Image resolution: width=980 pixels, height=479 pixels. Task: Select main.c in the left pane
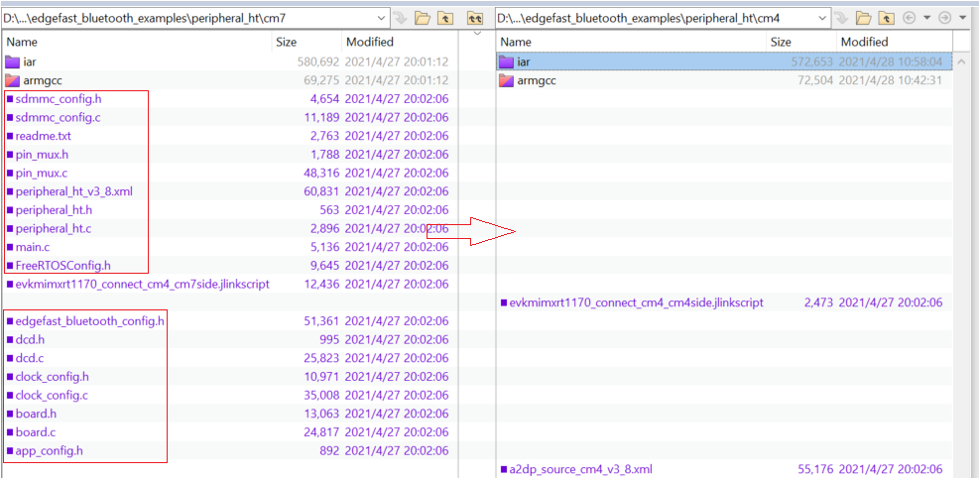tap(33, 247)
